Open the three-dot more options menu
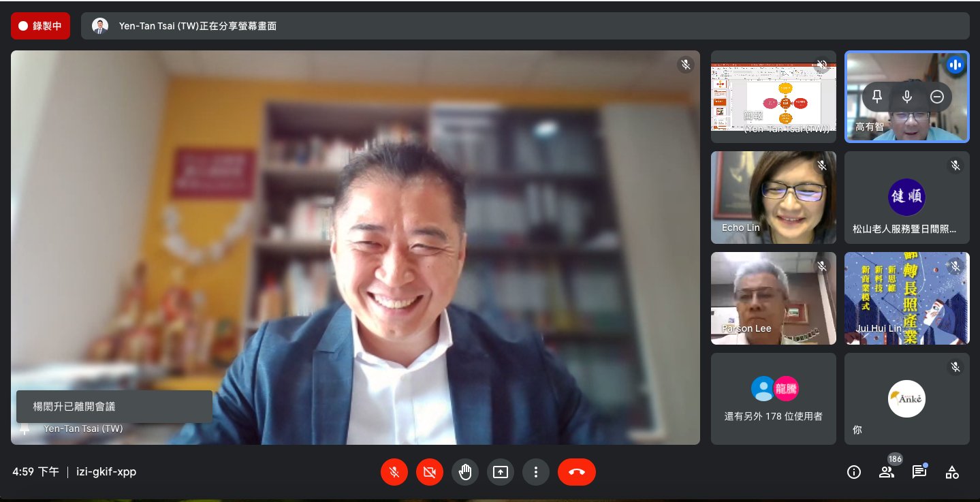 click(x=536, y=472)
